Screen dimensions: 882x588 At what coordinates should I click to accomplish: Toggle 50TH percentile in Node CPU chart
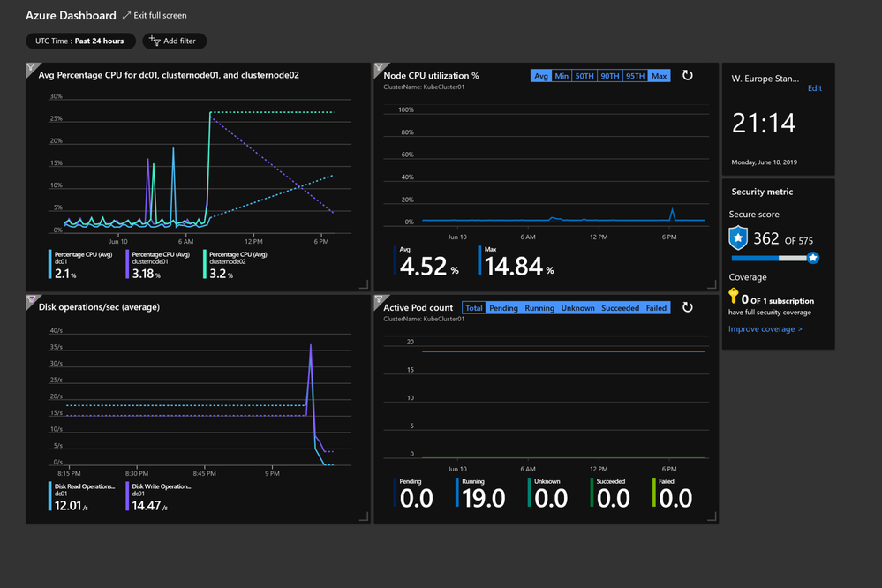click(x=584, y=76)
